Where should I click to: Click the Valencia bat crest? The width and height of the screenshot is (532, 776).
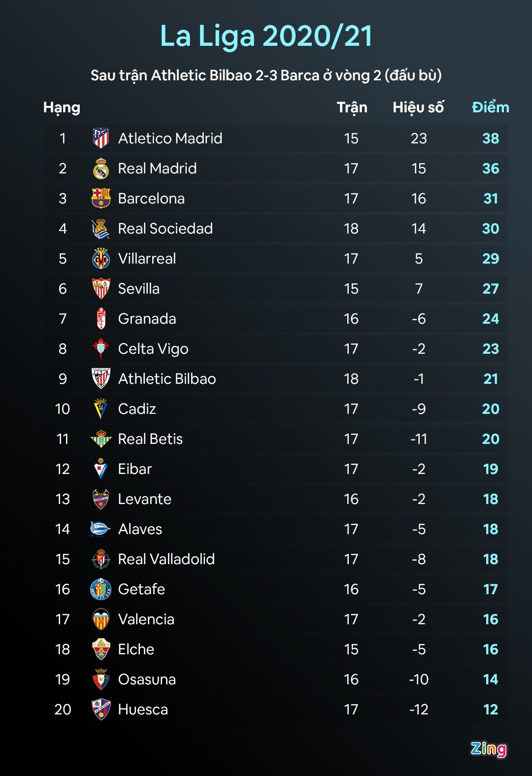(x=101, y=619)
